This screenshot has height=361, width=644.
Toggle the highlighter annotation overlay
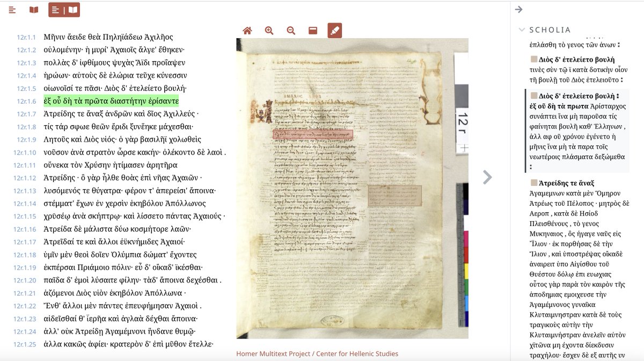point(334,31)
